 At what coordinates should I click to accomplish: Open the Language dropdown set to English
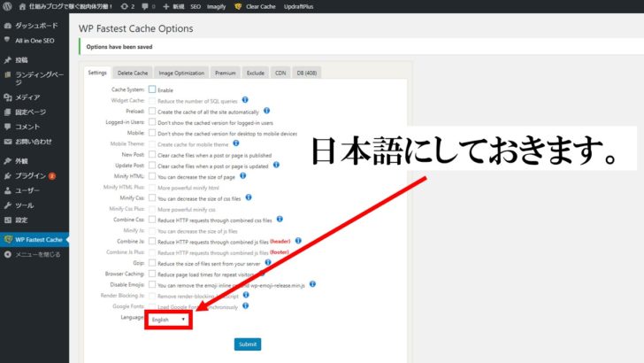[168, 320]
